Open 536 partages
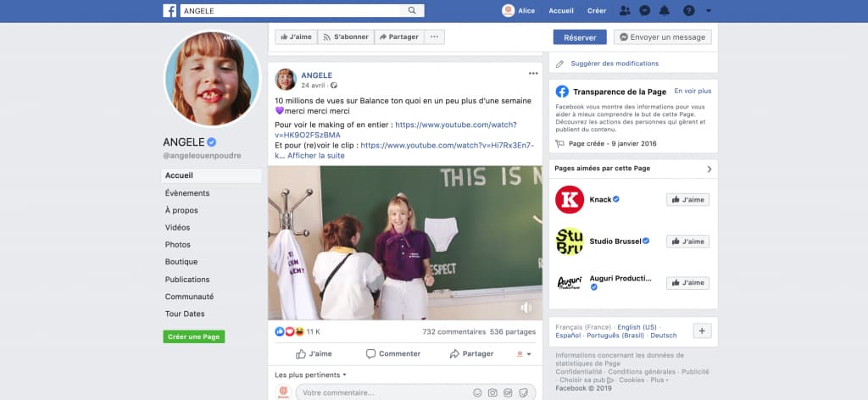The width and height of the screenshot is (868, 400). tap(513, 332)
